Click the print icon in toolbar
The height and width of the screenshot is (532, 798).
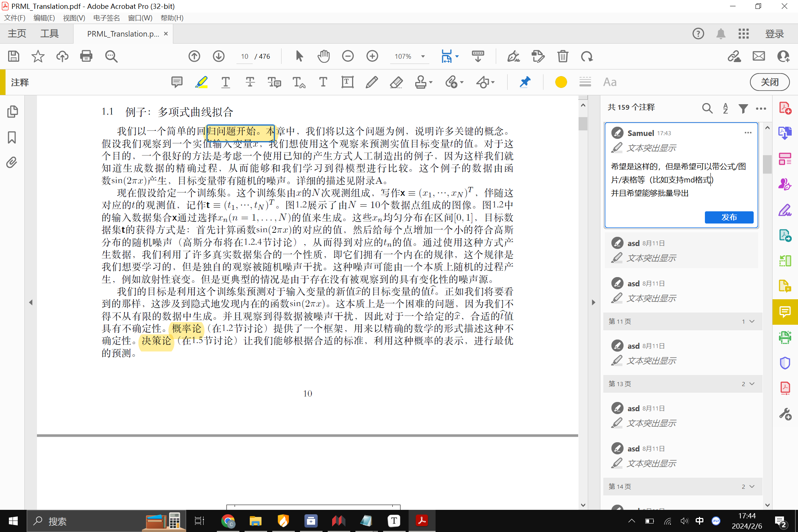(86, 56)
